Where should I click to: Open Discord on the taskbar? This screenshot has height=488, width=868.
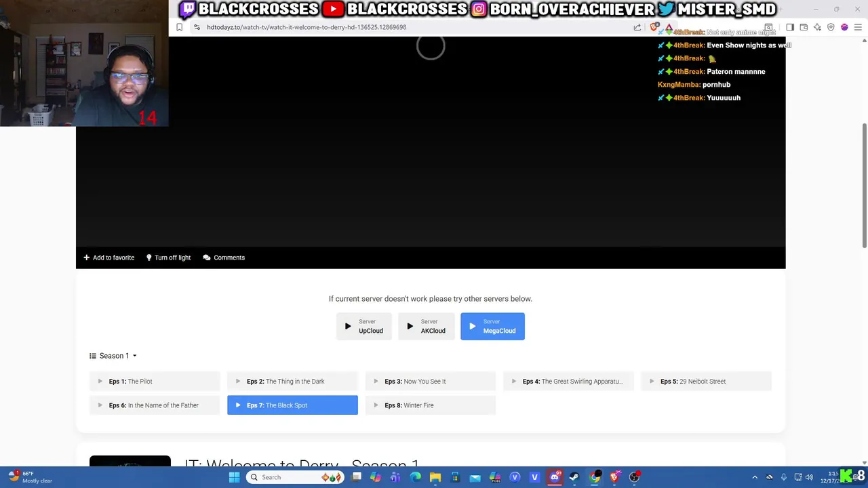tap(555, 477)
